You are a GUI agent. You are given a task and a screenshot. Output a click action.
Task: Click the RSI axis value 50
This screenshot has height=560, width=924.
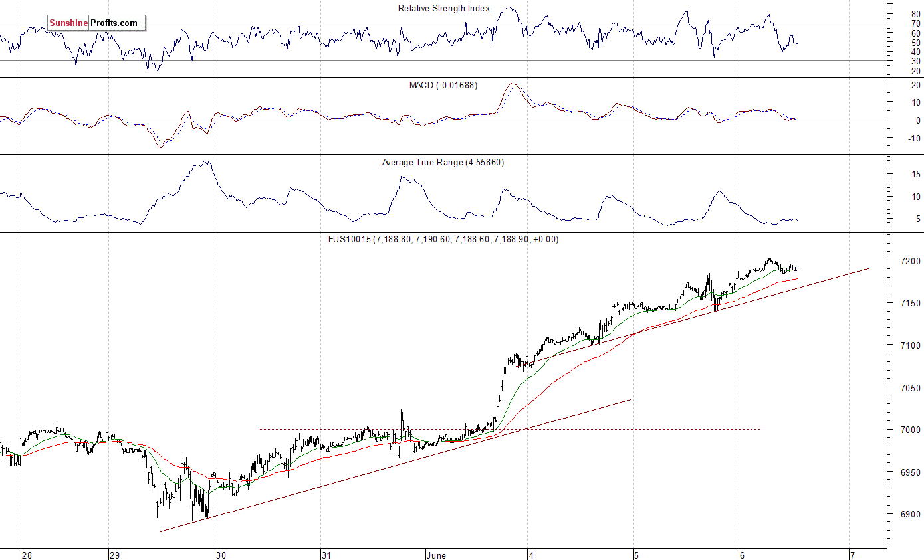(916, 43)
